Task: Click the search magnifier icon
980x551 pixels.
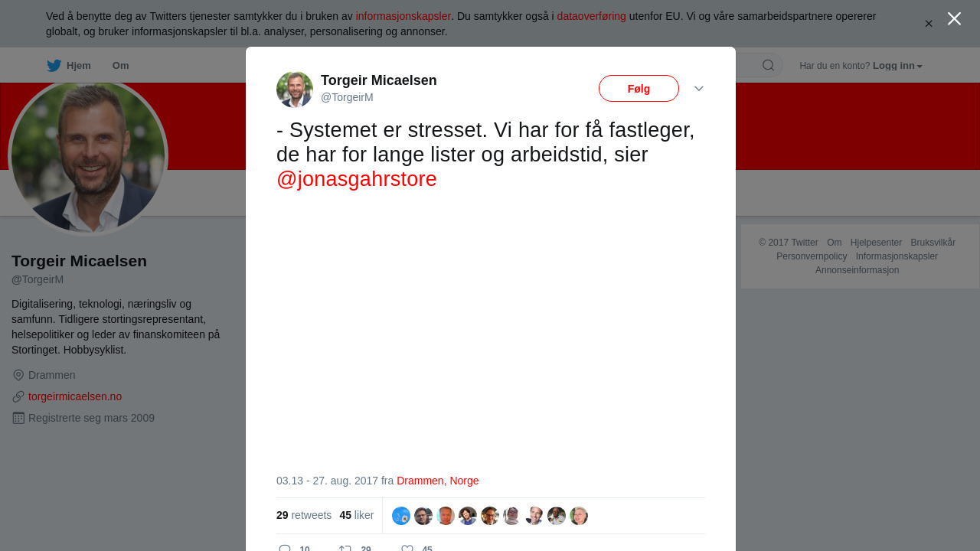Action: click(768, 65)
